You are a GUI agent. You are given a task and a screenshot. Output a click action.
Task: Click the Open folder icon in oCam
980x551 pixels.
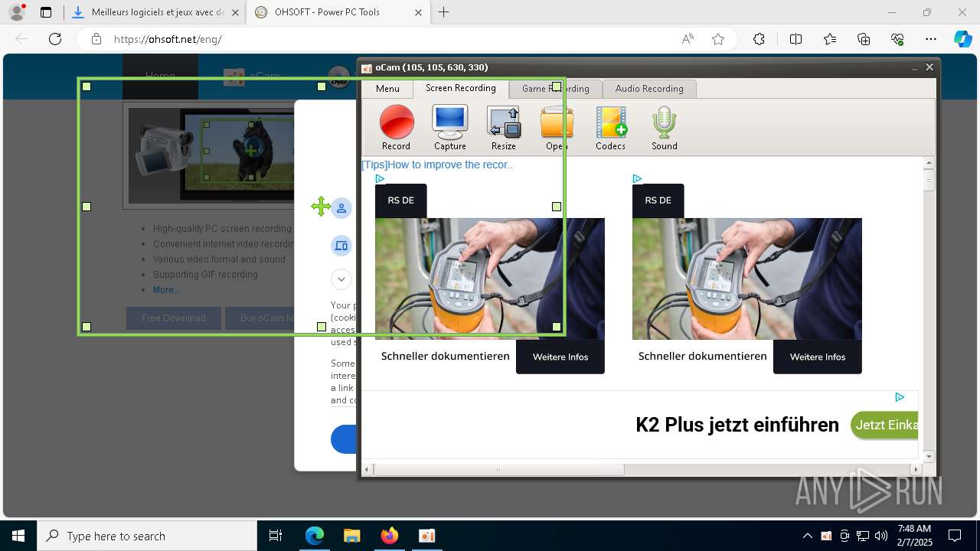pos(557,127)
